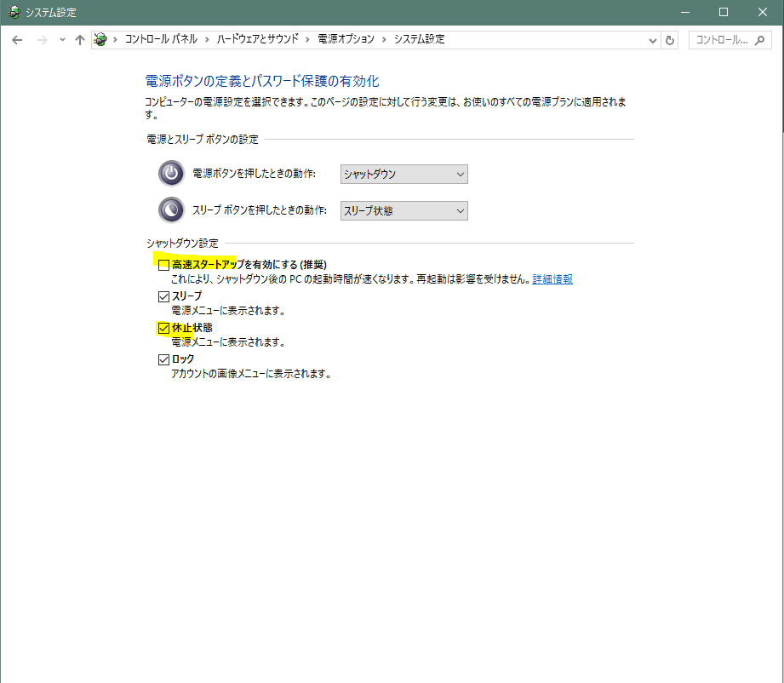Uncheck the ロック option

(x=164, y=359)
